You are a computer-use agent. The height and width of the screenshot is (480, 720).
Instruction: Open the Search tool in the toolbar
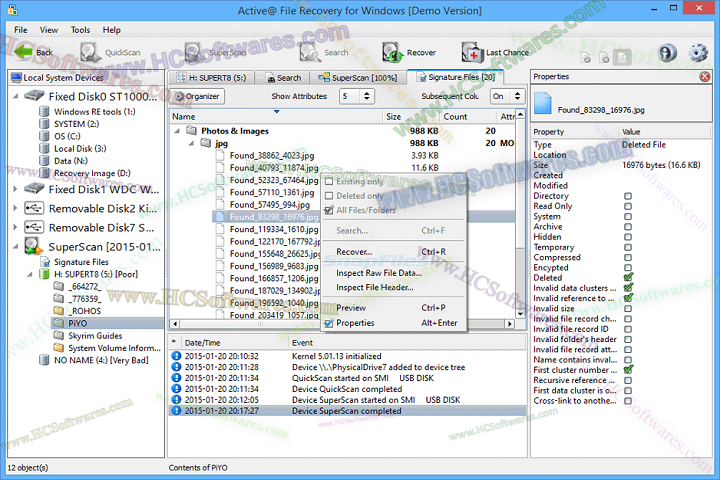coord(324,52)
